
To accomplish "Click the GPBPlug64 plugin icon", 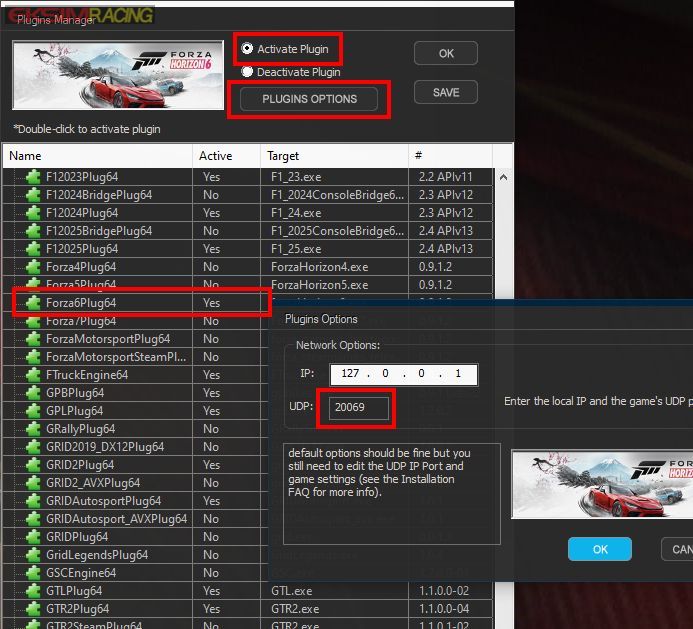I will (x=33, y=393).
